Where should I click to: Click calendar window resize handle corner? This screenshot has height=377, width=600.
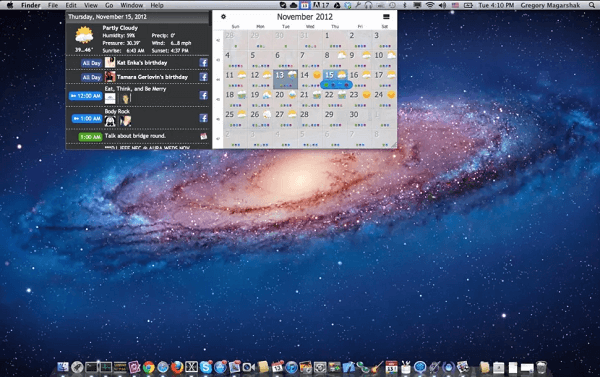(x=393, y=145)
